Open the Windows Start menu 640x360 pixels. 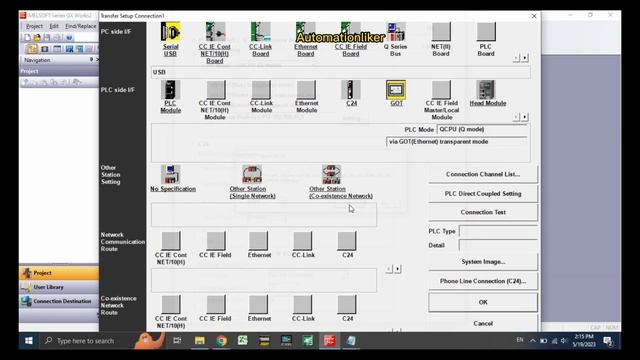coord(29,340)
